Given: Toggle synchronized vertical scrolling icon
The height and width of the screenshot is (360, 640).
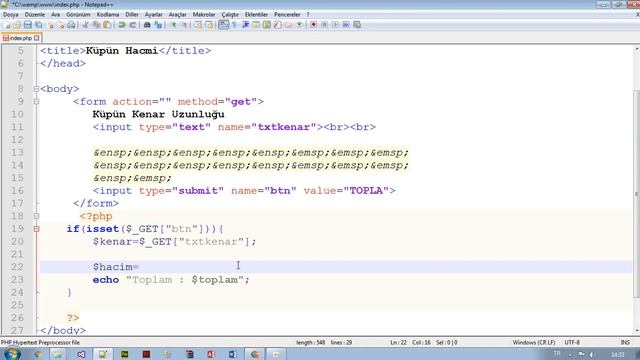Looking at the screenshot, I should click(x=198, y=25).
